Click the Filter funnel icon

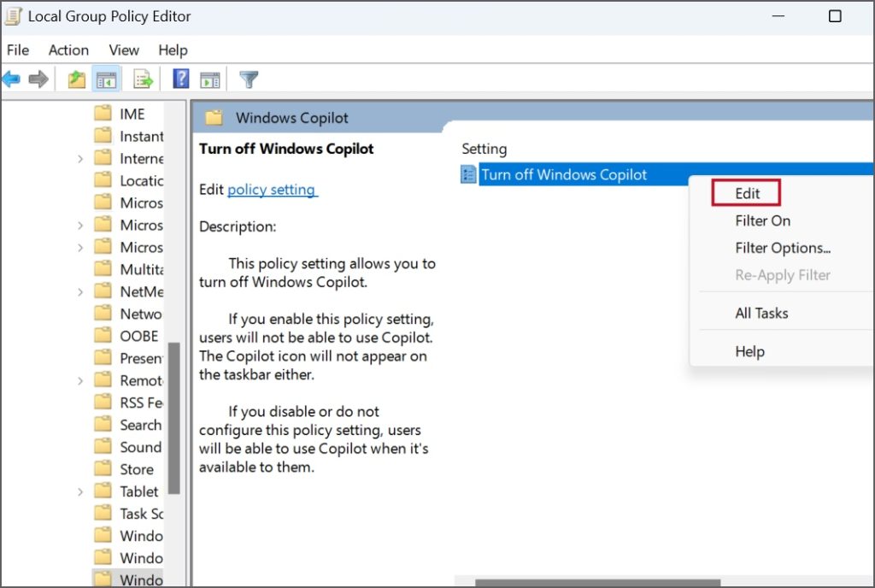coord(249,79)
